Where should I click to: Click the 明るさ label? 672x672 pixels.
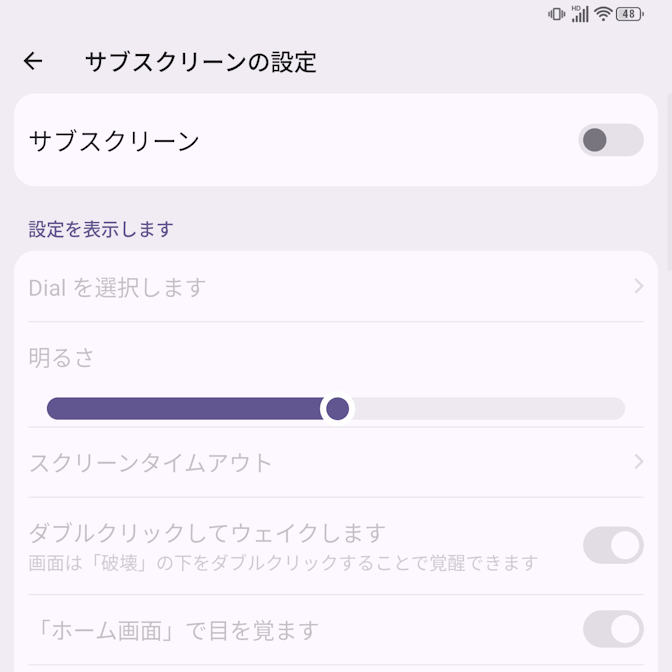coord(61,358)
